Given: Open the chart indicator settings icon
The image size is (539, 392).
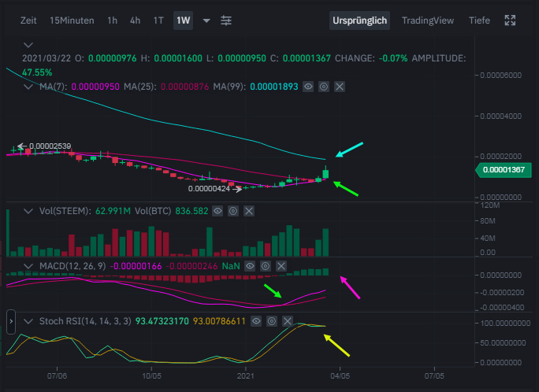Looking at the screenshot, I should [x=226, y=20].
